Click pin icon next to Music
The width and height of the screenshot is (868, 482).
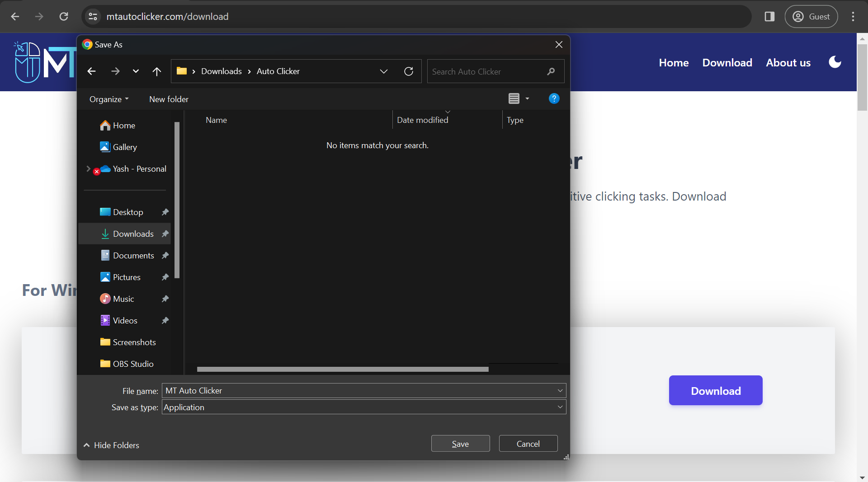tap(165, 299)
